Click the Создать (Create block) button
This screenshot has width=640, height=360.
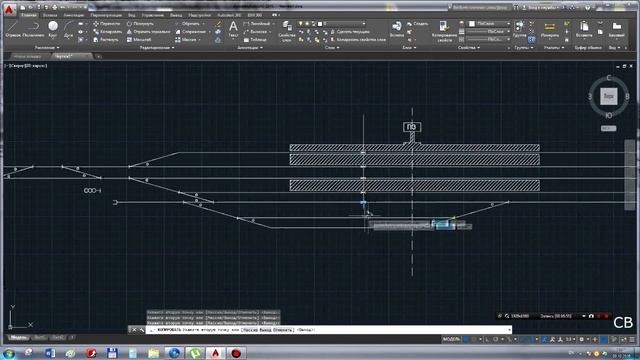point(418,24)
